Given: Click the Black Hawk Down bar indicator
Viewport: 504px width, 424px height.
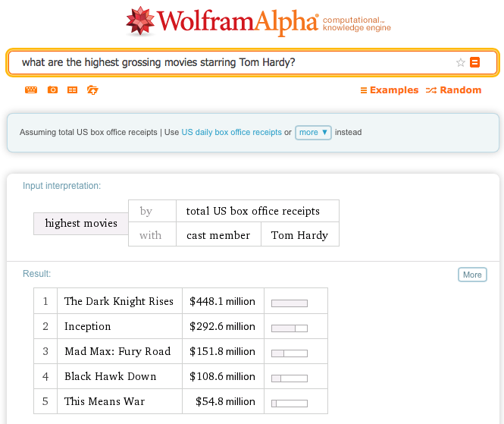Looking at the screenshot, I should pyautogui.click(x=290, y=377).
